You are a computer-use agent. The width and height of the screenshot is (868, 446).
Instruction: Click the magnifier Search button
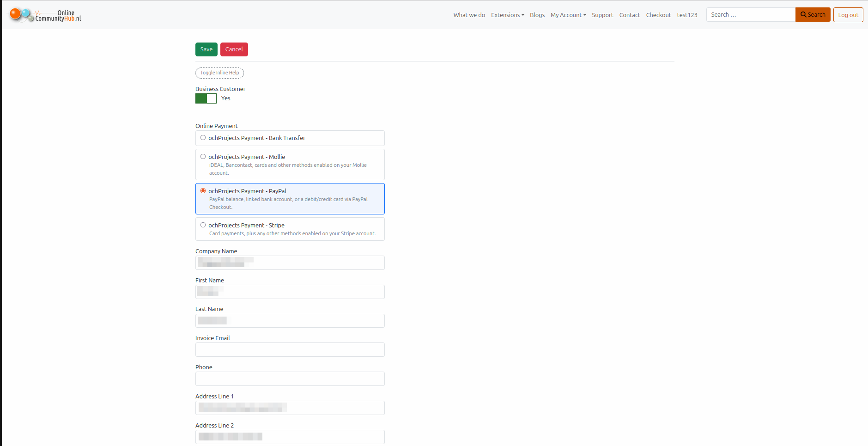(813, 15)
